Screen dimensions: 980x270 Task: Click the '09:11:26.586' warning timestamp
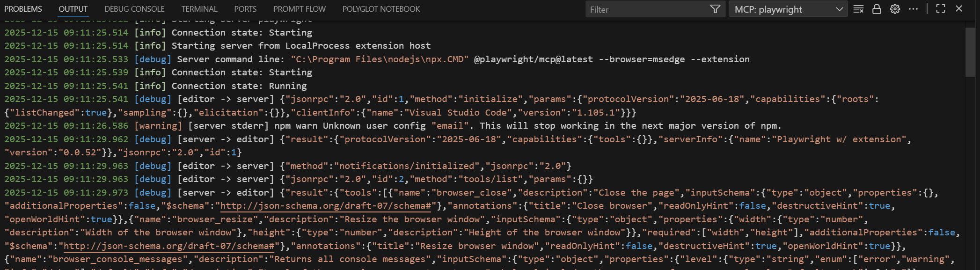tap(96, 126)
